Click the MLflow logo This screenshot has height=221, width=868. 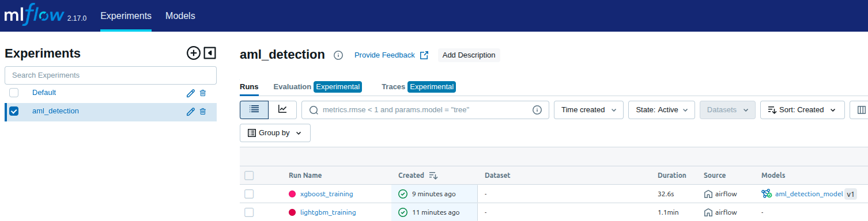point(35,16)
